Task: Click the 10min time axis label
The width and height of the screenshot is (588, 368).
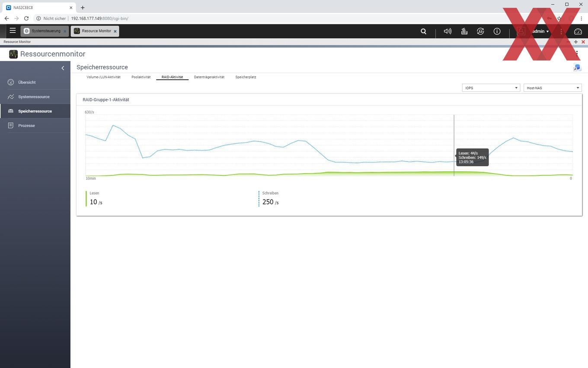Action: pos(91,178)
